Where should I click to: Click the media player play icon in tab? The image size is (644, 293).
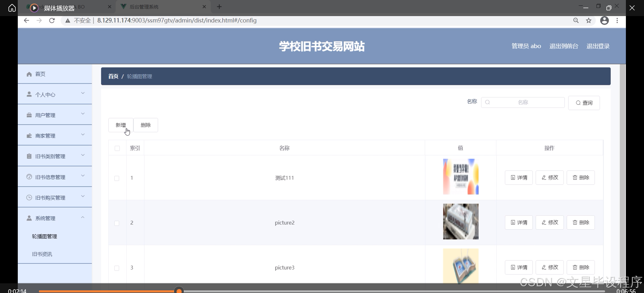34,8
